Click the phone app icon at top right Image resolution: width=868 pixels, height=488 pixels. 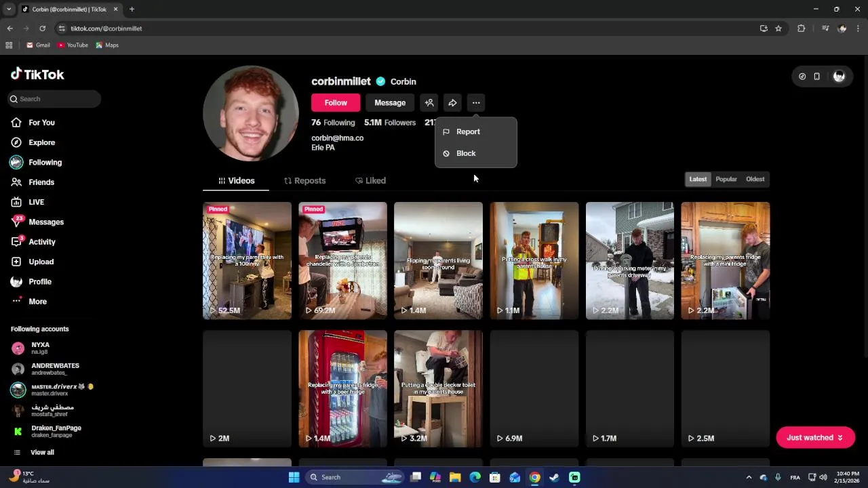coord(817,77)
